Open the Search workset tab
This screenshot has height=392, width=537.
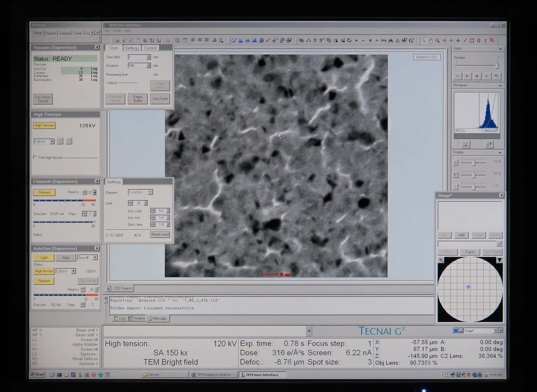pyautogui.click(x=51, y=33)
